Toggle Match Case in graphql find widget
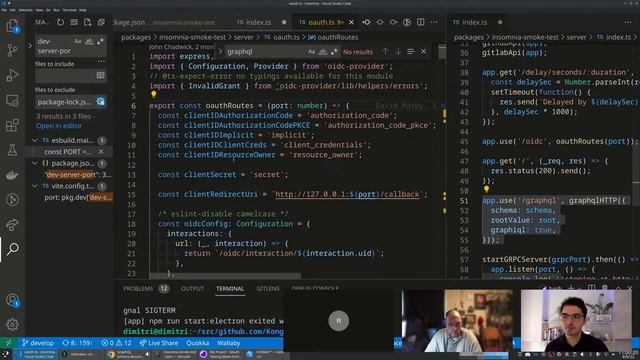640x360 pixels. coord(311,52)
